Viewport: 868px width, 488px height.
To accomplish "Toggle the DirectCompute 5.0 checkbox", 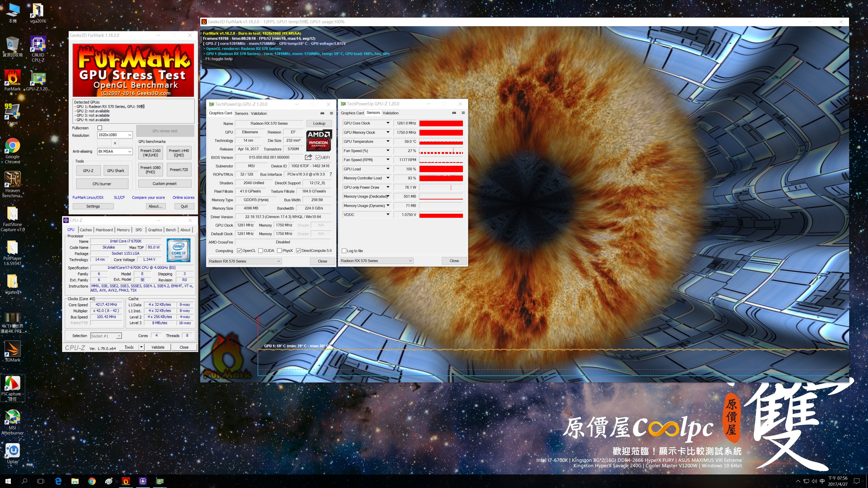I will [x=298, y=251].
